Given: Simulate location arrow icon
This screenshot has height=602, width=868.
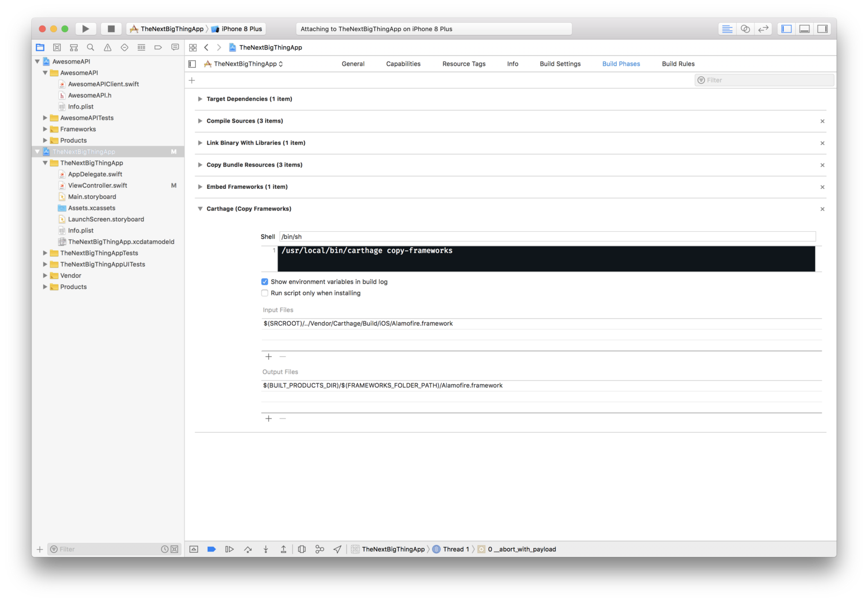Looking at the screenshot, I should pos(337,549).
